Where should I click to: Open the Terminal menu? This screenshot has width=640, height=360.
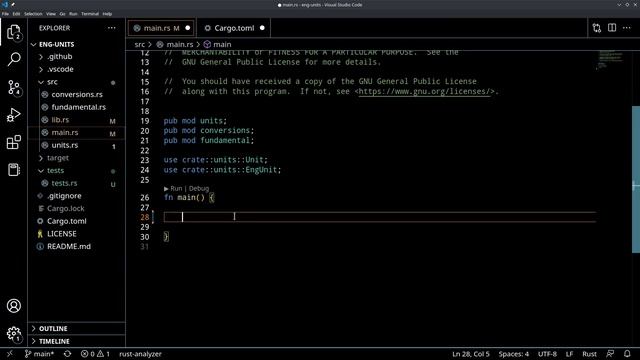pyautogui.click(x=90, y=13)
